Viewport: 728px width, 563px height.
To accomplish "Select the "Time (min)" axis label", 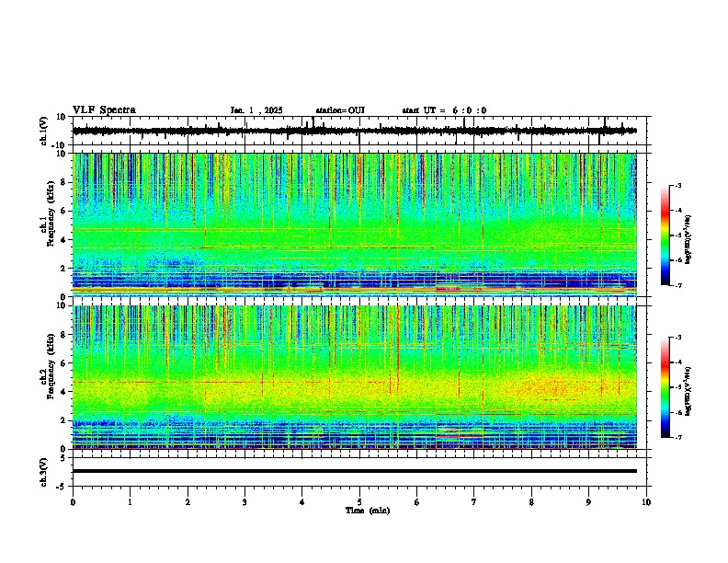I will point(368,511).
